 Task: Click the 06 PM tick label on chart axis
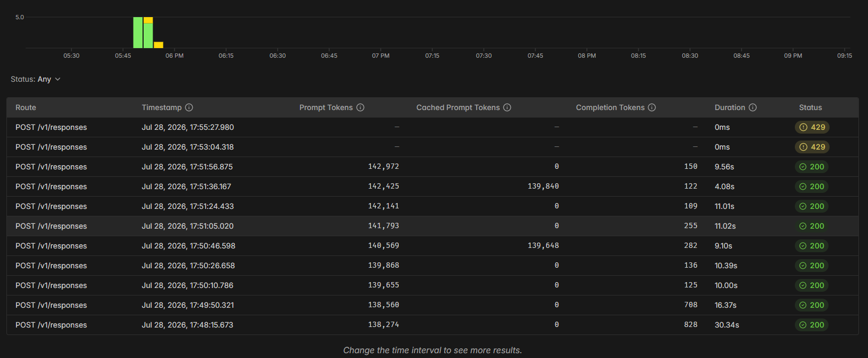pyautogui.click(x=175, y=56)
